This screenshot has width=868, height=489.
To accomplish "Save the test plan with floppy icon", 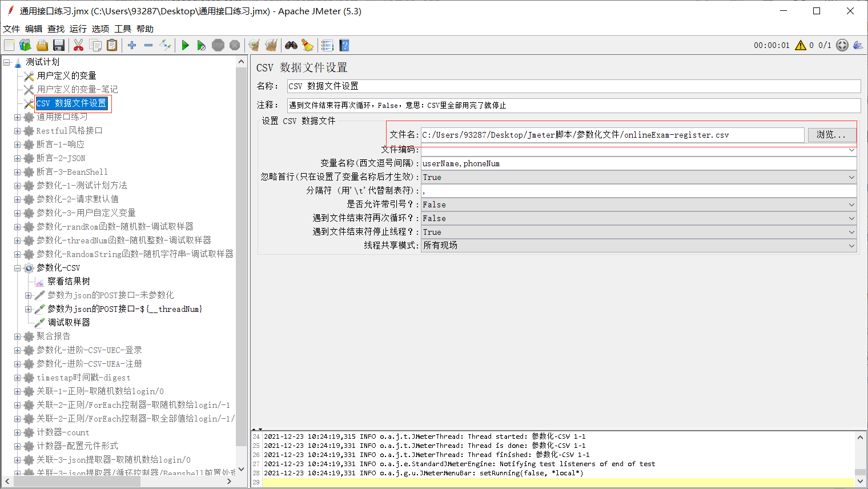I will coord(58,45).
